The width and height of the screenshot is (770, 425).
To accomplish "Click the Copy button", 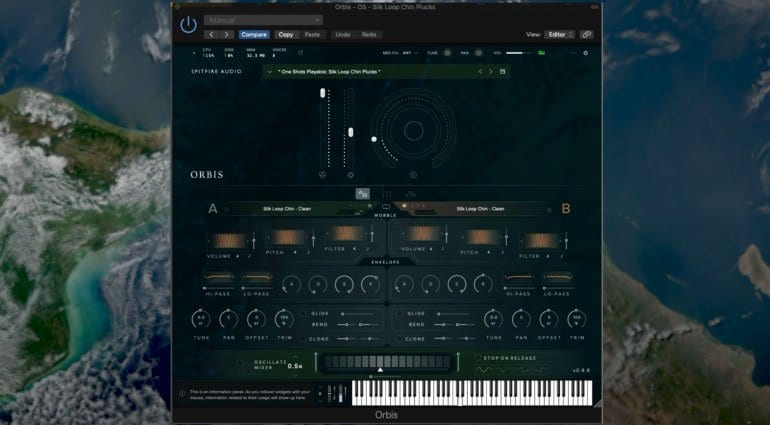I will coord(286,34).
